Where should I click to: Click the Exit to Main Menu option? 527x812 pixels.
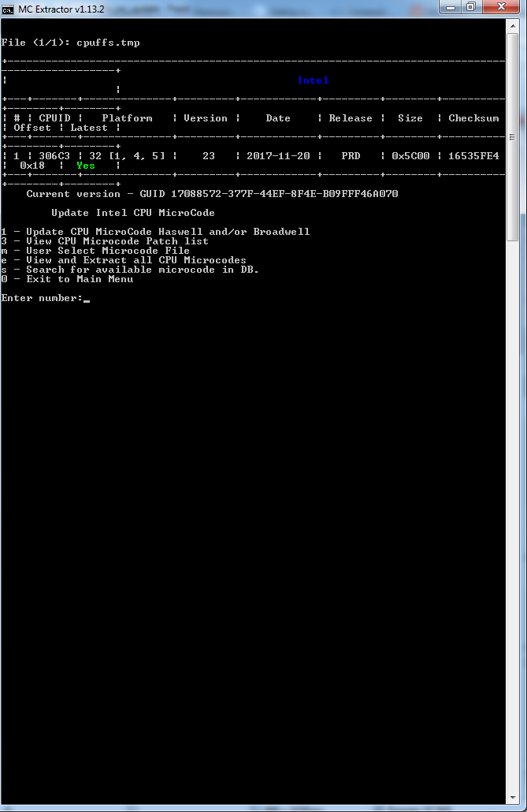(67, 279)
